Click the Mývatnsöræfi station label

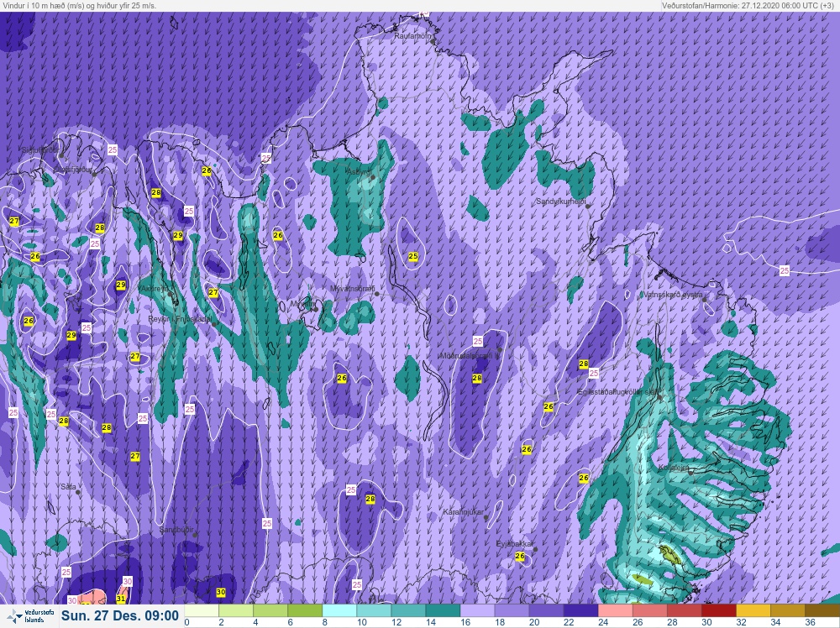[352, 289]
